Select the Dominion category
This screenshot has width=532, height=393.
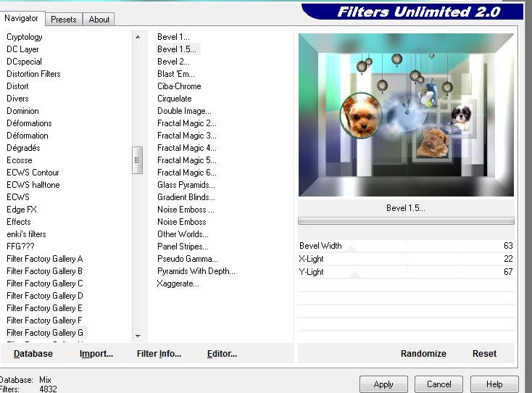pos(22,111)
